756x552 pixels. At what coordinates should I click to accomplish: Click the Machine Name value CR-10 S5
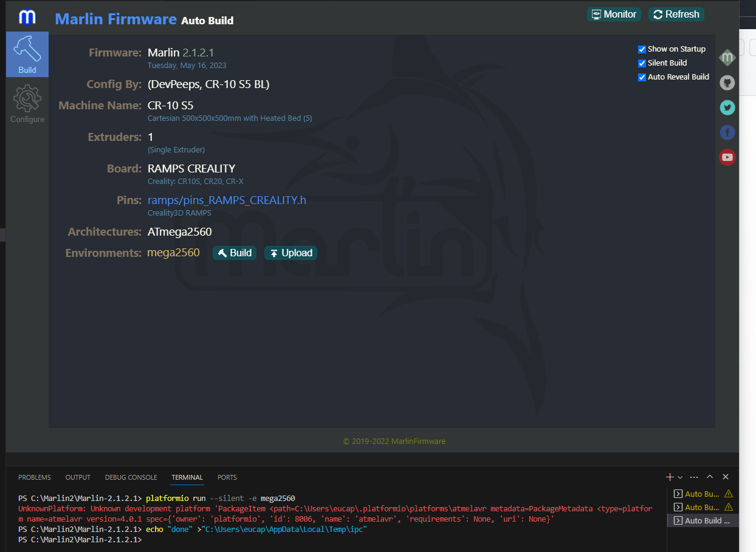[171, 106]
